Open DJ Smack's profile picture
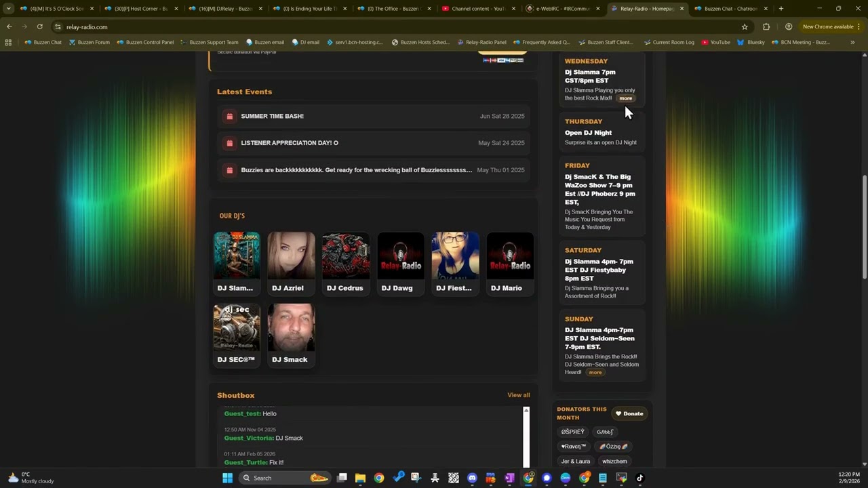The width and height of the screenshot is (868, 488). click(x=291, y=327)
